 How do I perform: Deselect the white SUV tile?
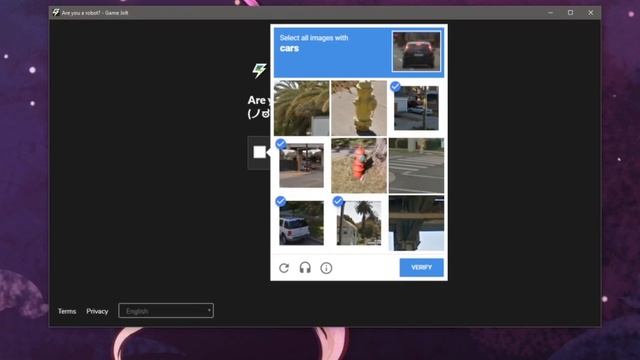click(x=302, y=223)
